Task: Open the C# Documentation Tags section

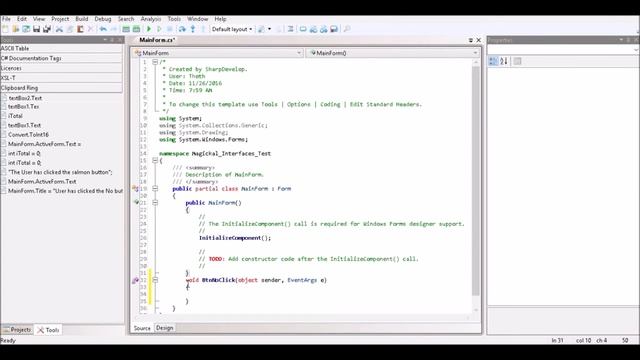Action: click(61, 58)
